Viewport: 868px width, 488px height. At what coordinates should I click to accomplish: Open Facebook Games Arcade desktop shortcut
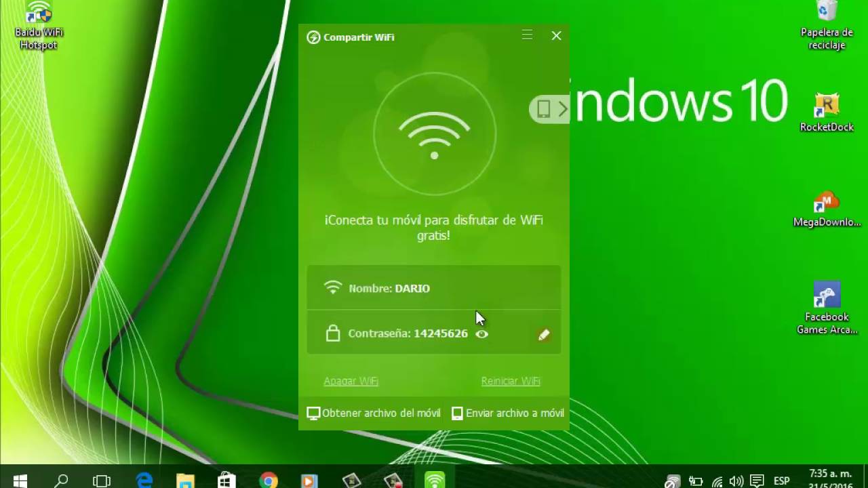[x=827, y=308]
